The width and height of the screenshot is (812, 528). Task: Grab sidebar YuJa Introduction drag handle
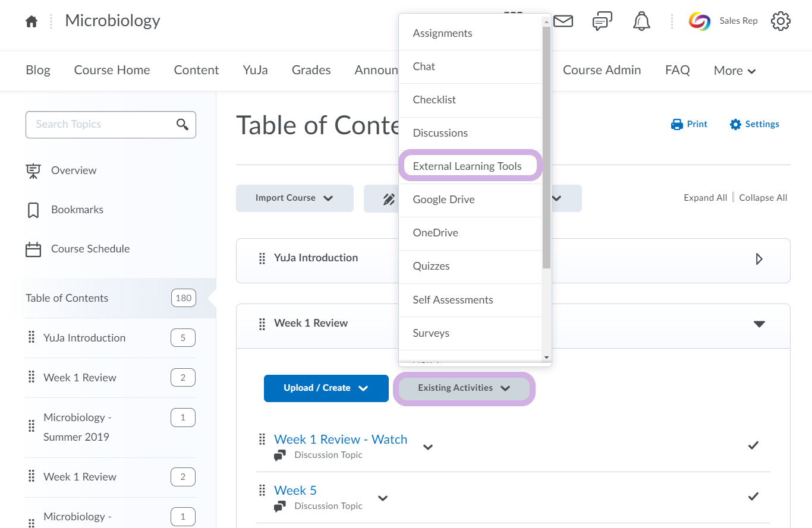(x=32, y=337)
